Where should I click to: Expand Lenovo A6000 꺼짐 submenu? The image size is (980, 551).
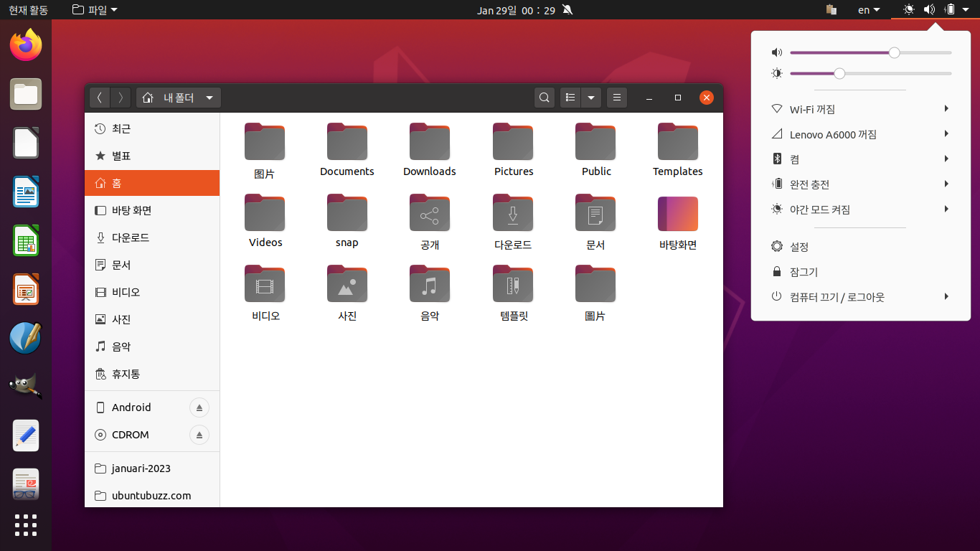(x=860, y=134)
